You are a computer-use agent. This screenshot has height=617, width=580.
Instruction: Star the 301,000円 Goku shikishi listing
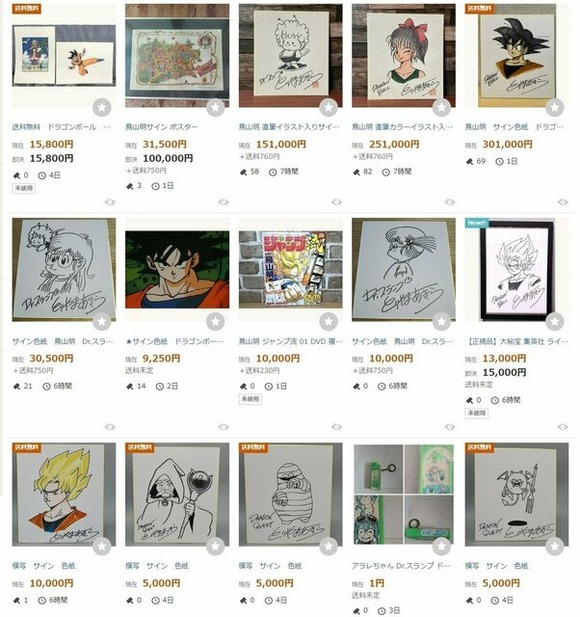tap(555, 107)
